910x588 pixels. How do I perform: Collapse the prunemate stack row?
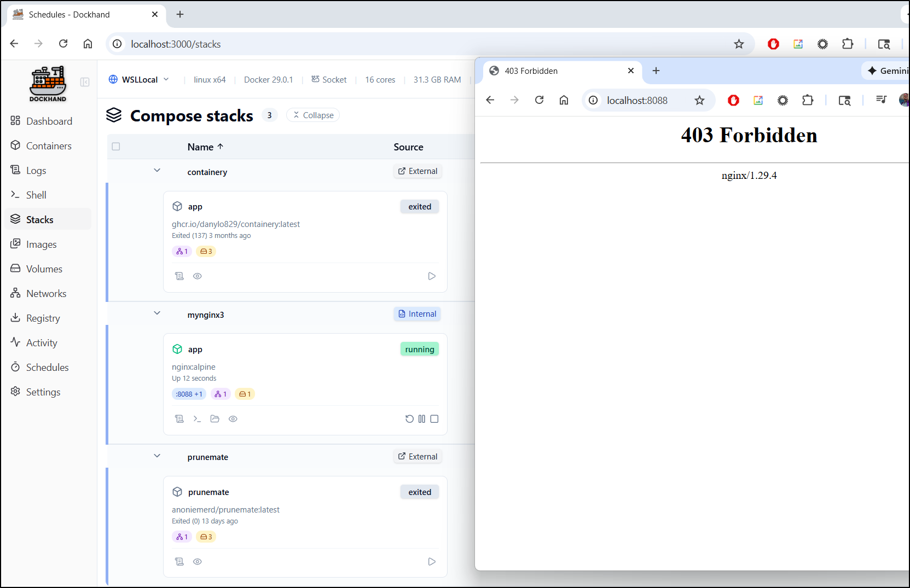157,456
